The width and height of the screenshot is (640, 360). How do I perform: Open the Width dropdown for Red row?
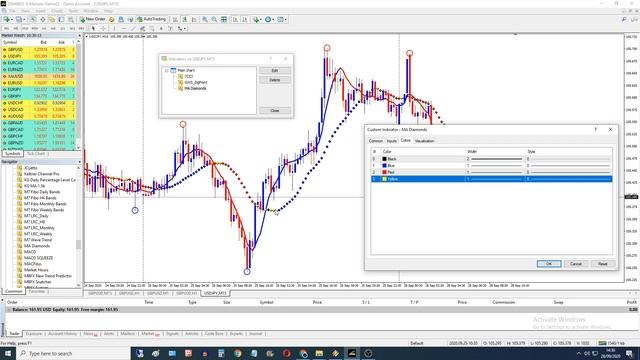point(495,172)
